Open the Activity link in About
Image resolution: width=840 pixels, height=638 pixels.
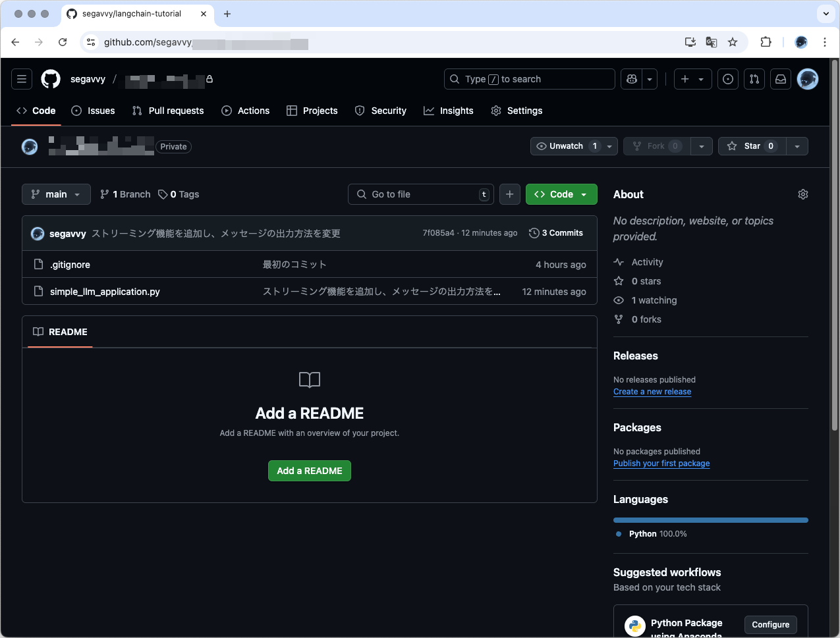pos(647,262)
